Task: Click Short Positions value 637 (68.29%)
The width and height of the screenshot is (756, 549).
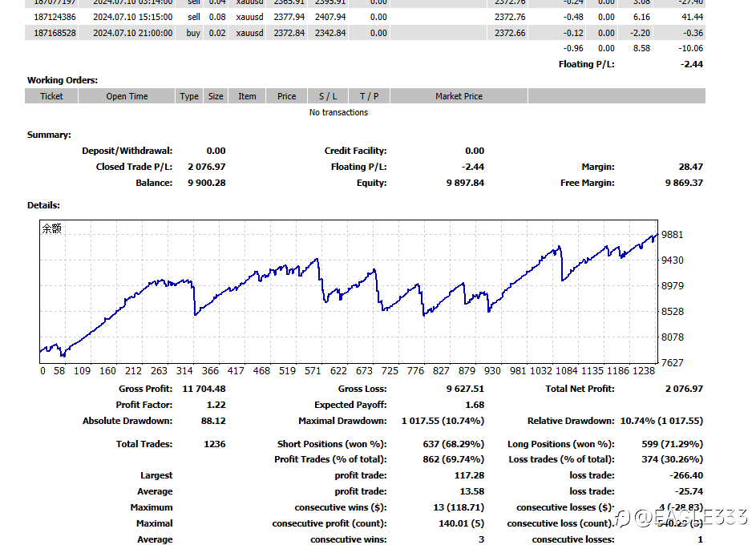Action: coord(453,444)
